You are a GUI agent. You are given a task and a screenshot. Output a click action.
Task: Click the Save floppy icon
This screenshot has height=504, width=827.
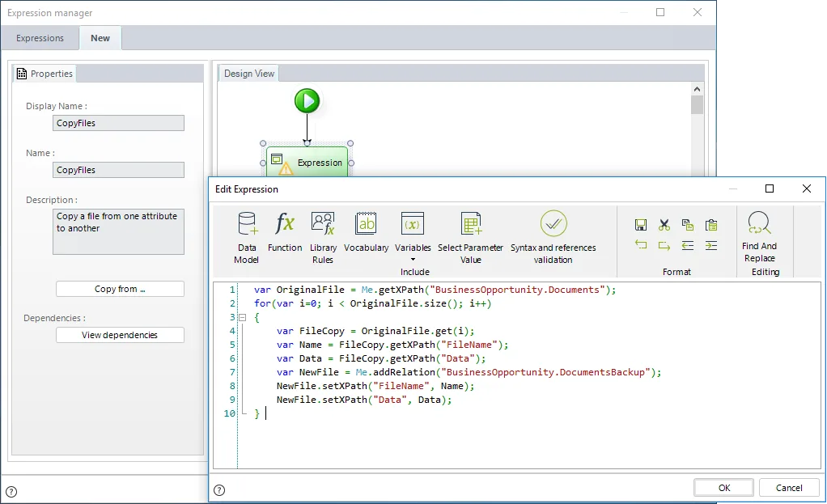(641, 225)
